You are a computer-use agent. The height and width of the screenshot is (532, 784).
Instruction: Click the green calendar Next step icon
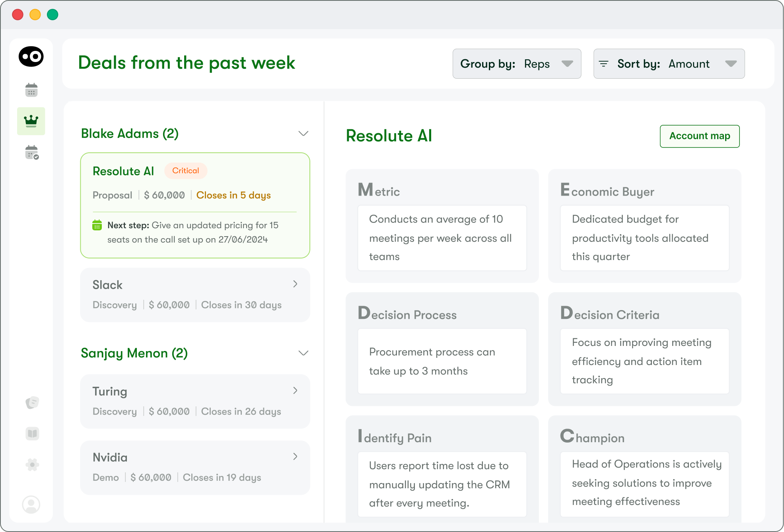(97, 225)
